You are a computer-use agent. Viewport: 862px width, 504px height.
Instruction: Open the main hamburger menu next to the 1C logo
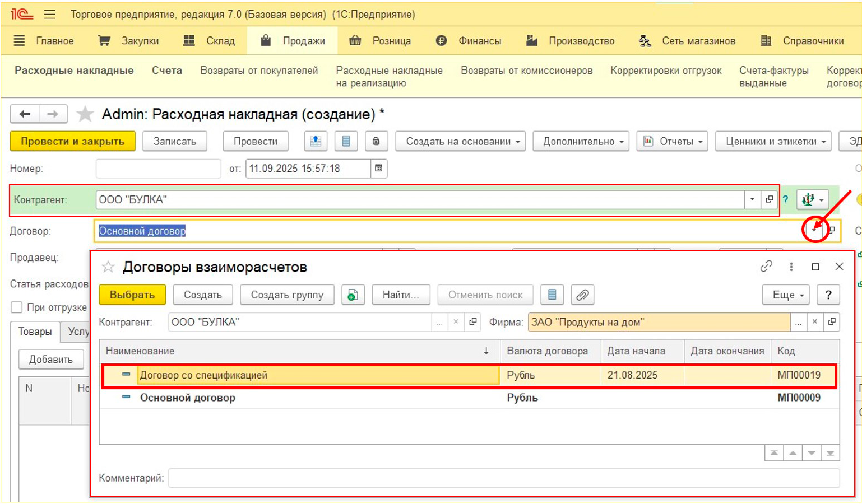coord(50,15)
